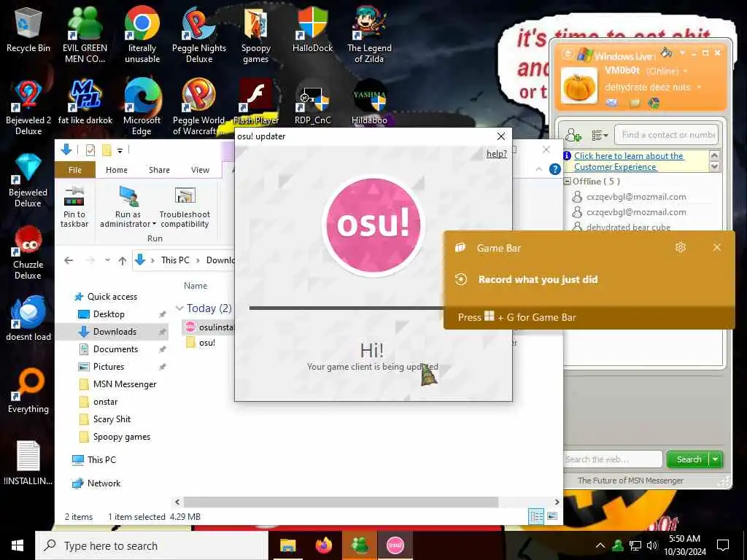Click Troubleshoot compatibility in the ribbon

click(185, 206)
